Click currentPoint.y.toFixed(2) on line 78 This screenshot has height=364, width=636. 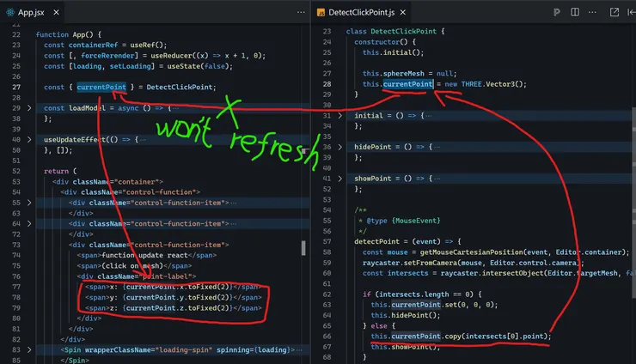177,297
